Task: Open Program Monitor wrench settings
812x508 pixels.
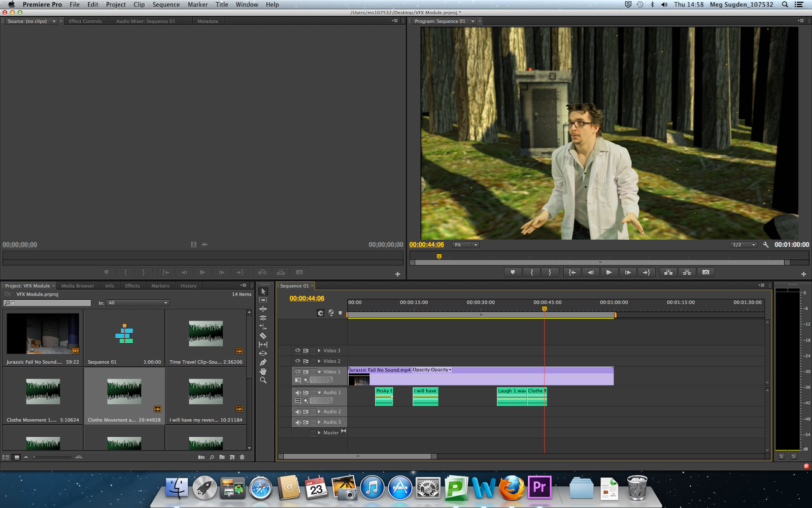Action: (766, 245)
